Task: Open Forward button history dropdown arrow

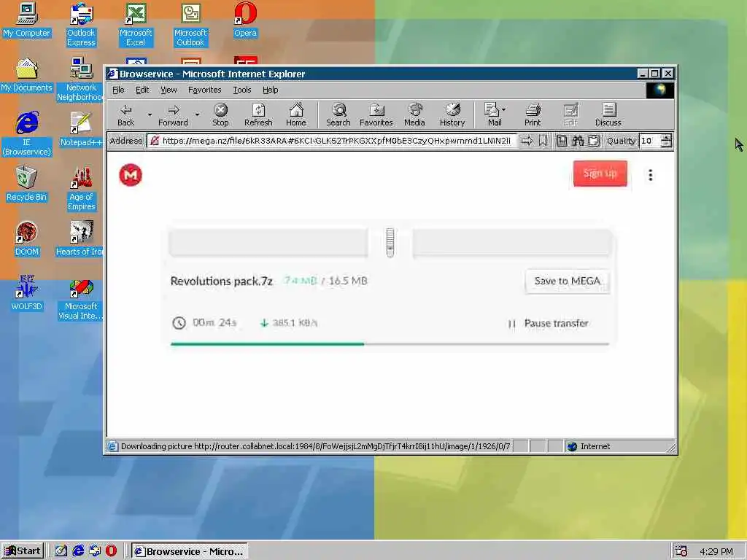Action: point(197,114)
